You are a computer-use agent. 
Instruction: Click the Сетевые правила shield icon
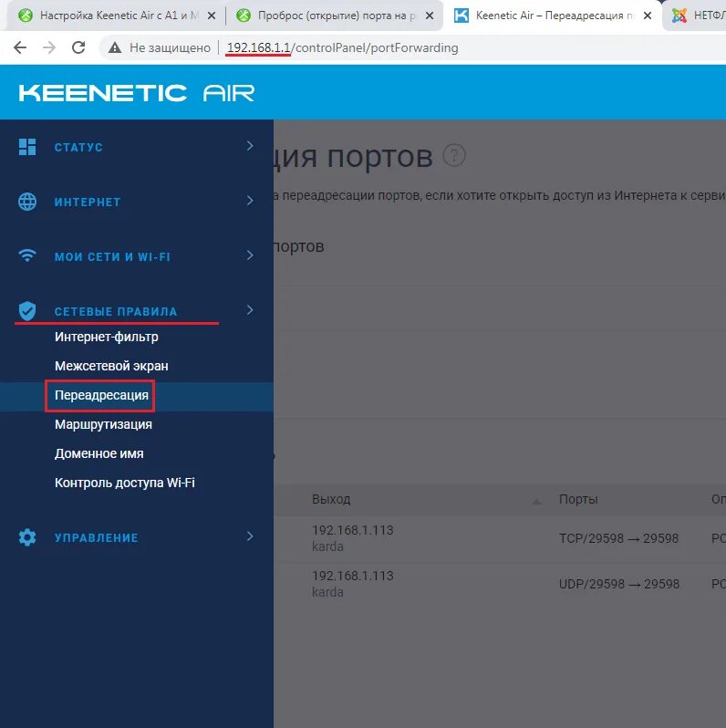(x=27, y=310)
